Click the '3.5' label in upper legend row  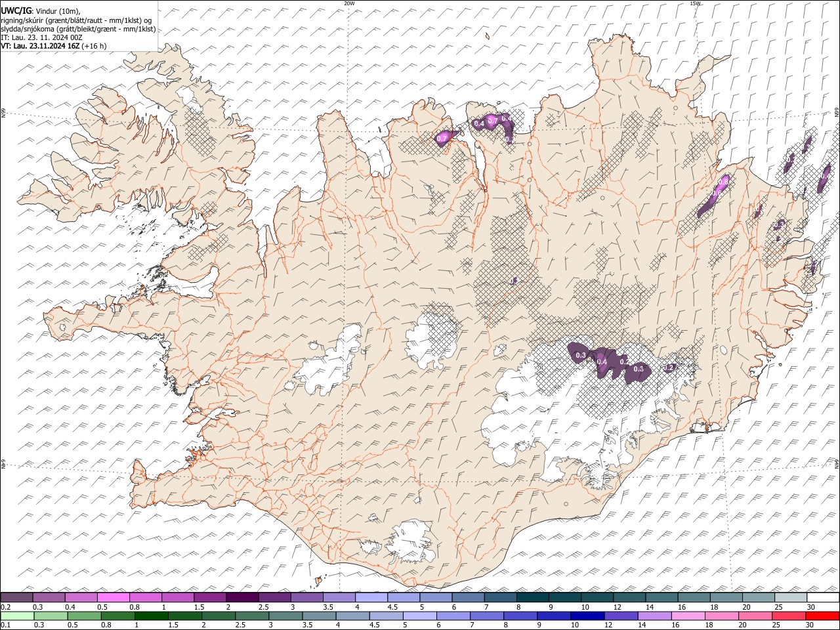pos(327,606)
